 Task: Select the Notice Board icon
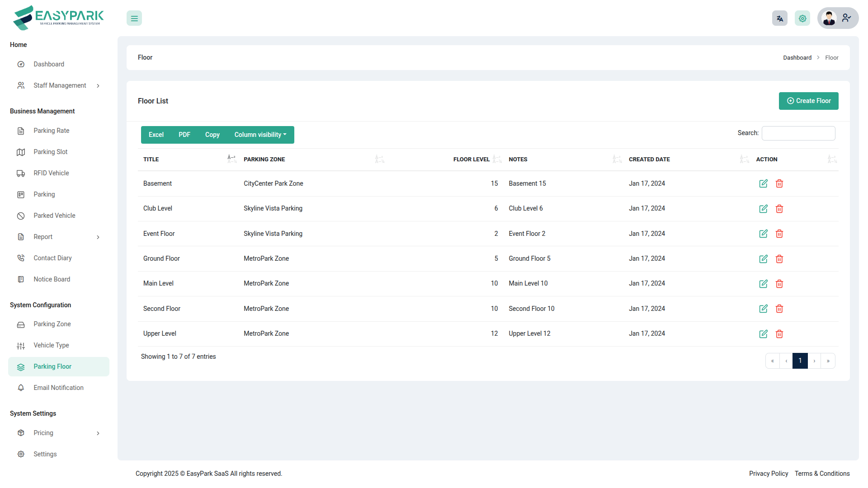coord(21,279)
